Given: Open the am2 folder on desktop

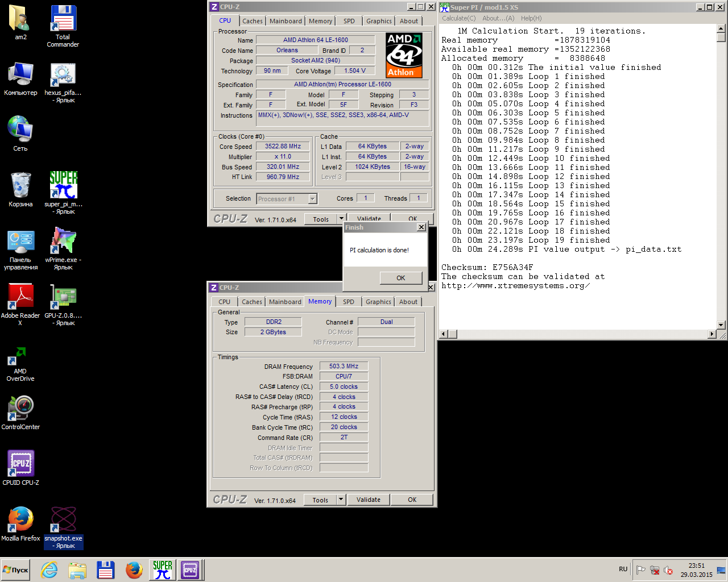Looking at the screenshot, I should (20, 23).
